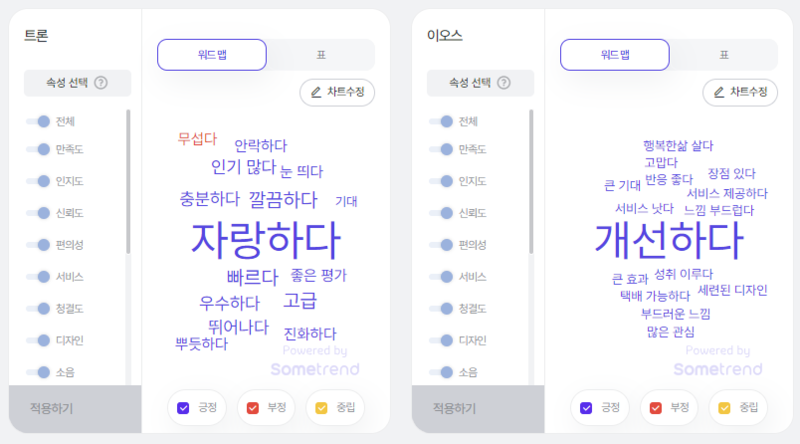Uncheck 부정 checkbox under 이오스 word map
The height and width of the screenshot is (444, 800).
pos(656,408)
